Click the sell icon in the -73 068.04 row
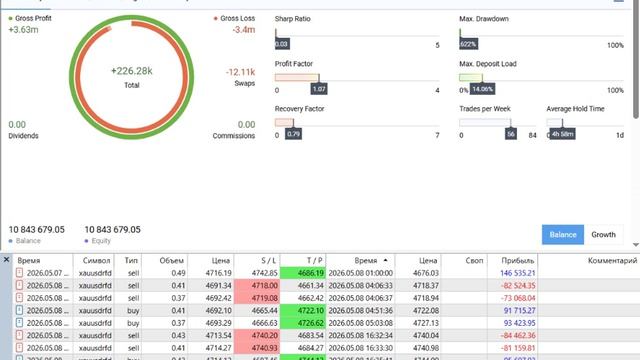This screenshot has width=640, height=360. coord(19,298)
